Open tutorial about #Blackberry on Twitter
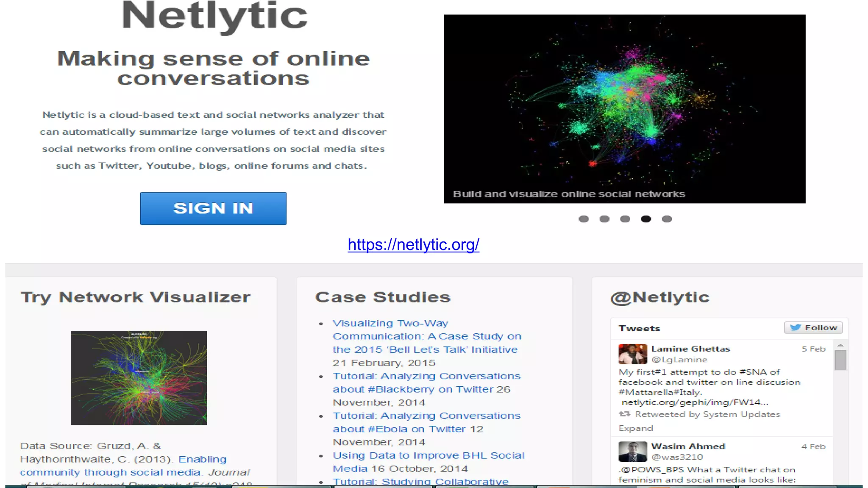 426,383
